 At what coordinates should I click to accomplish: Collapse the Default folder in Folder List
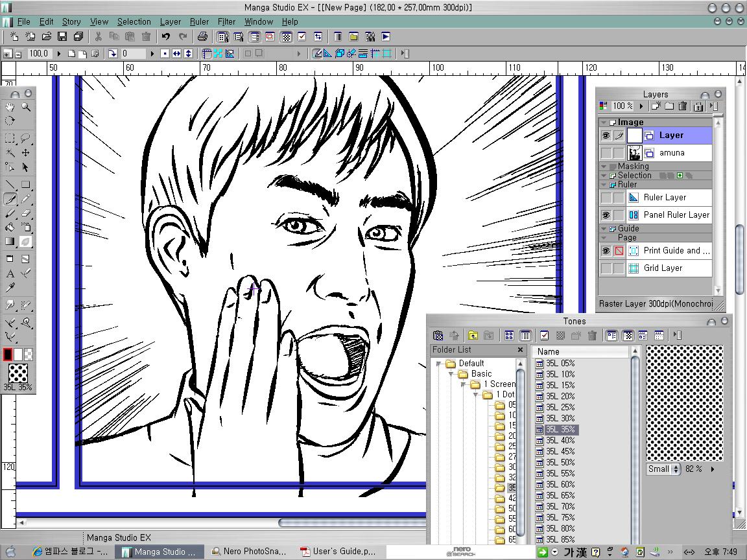[x=440, y=364]
